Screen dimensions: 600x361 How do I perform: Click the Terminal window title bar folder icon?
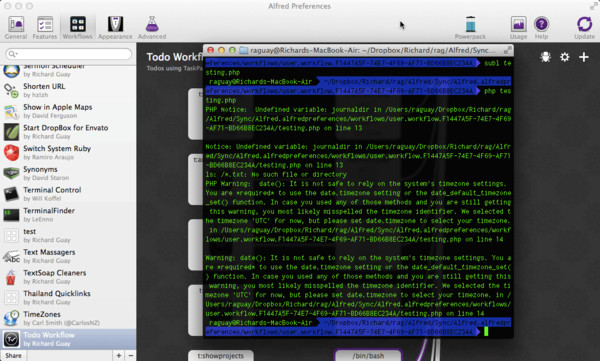[x=243, y=51]
